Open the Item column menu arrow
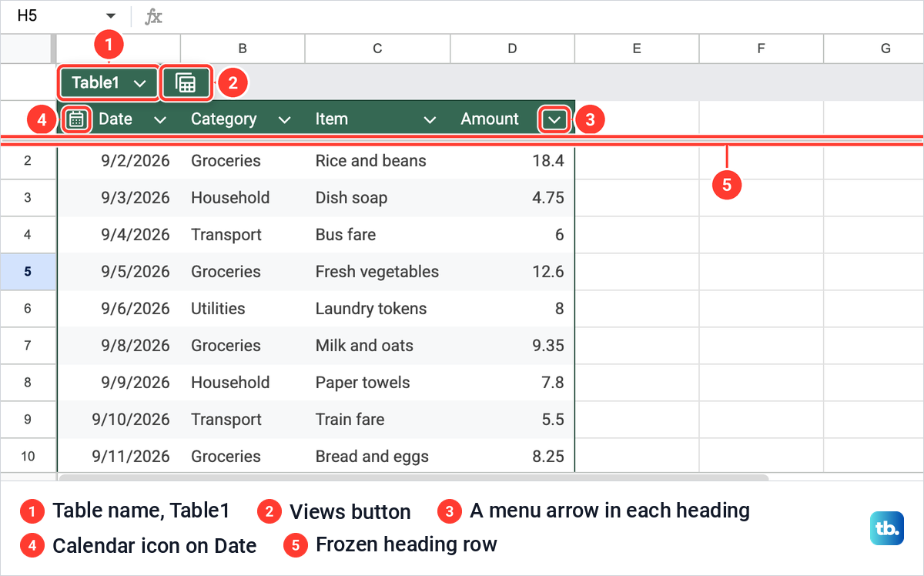 430,119
